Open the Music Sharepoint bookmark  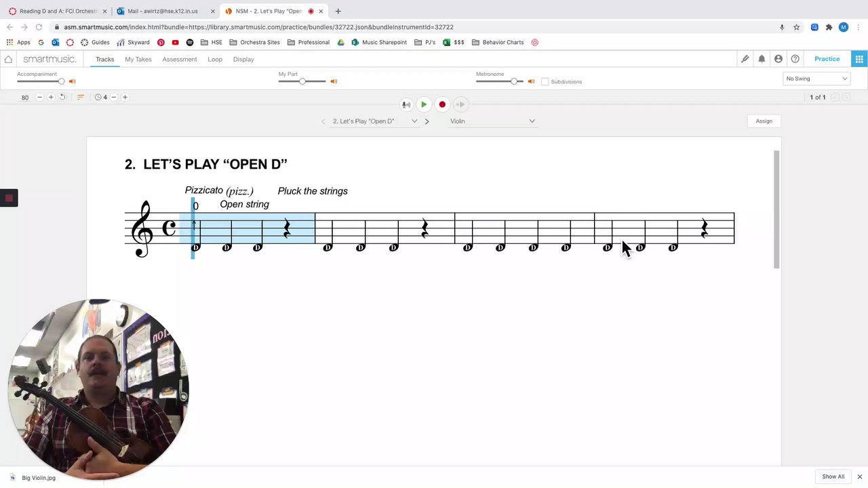pyautogui.click(x=379, y=42)
